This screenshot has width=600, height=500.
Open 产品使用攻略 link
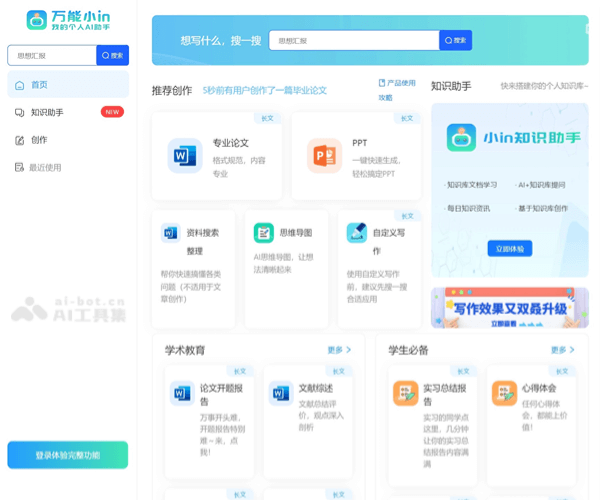(396, 90)
